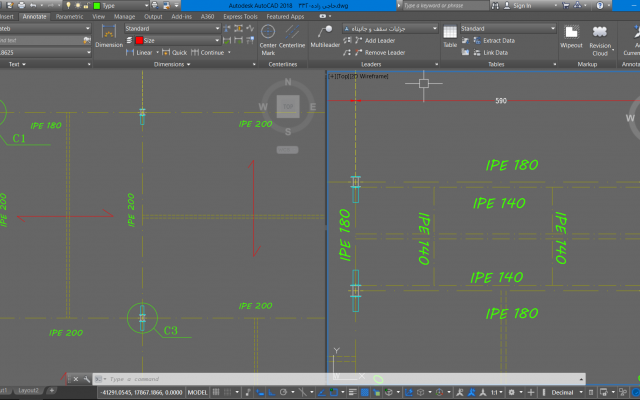Switch to the Manage ribbon tab
Screen dimensions: 640x400
124,16
